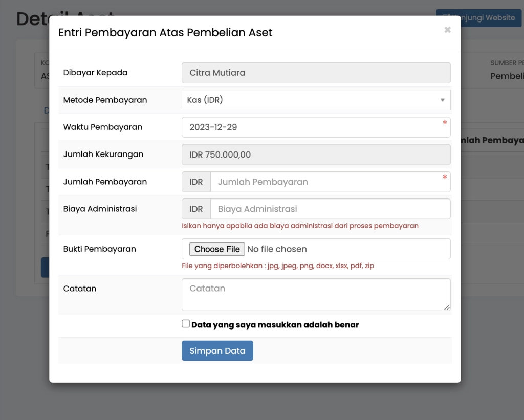Close the Entri Pembayaran modal with X
This screenshot has height=420, width=524.
coord(447,30)
